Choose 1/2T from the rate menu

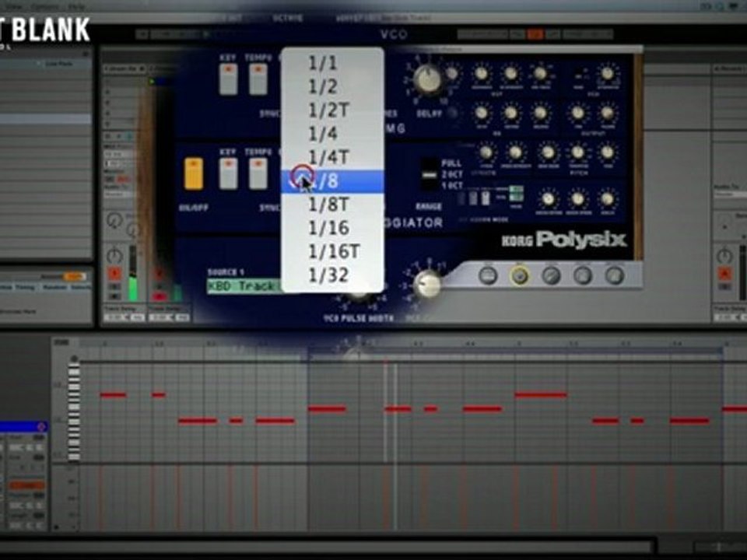click(332, 110)
